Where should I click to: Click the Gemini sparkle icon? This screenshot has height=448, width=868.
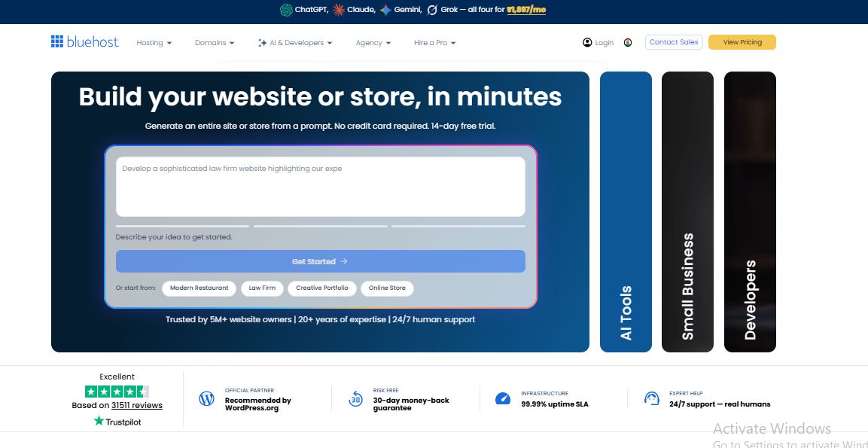click(385, 10)
